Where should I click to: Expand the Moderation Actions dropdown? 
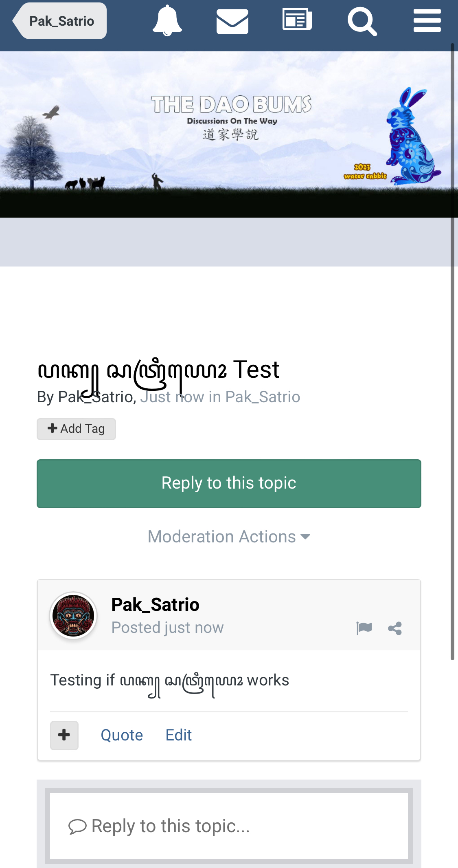pos(229,537)
